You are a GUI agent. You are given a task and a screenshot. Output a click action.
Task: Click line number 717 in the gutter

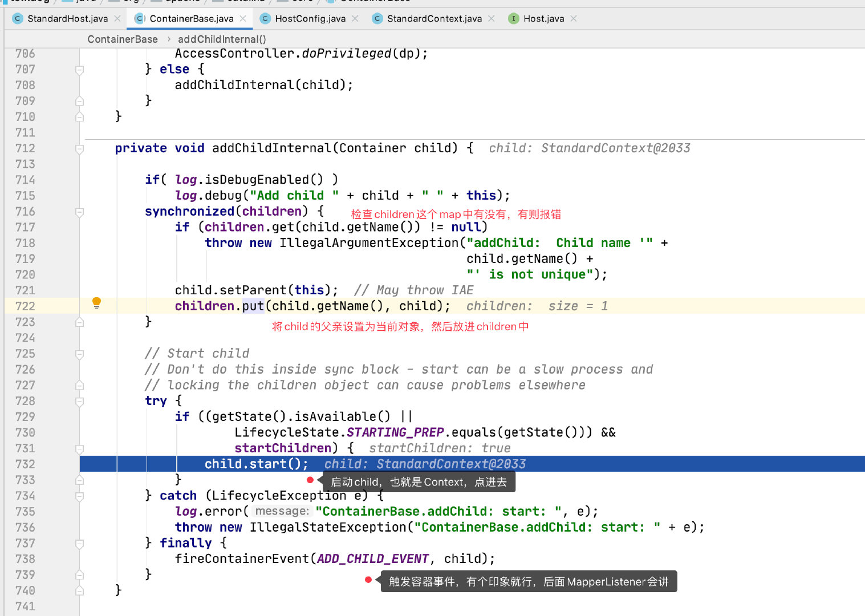coord(25,228)
